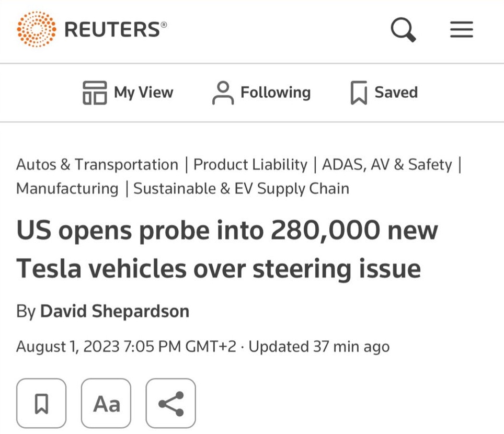Open the Product Liability topic
The width and height of the screenshot is (504, 434).
pos(249,164)
